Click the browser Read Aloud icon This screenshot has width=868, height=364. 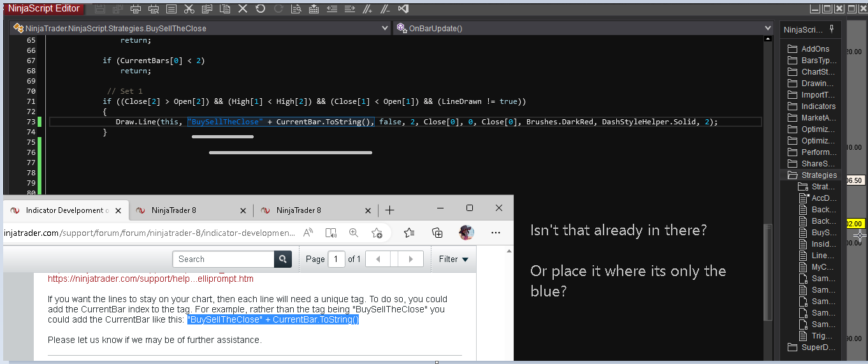308,233
